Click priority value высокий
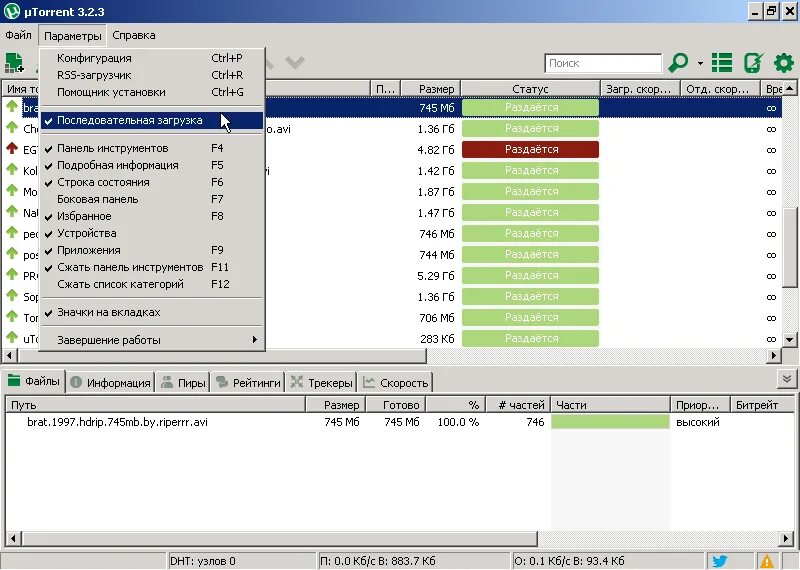The image size is (800, 570). 697,422
